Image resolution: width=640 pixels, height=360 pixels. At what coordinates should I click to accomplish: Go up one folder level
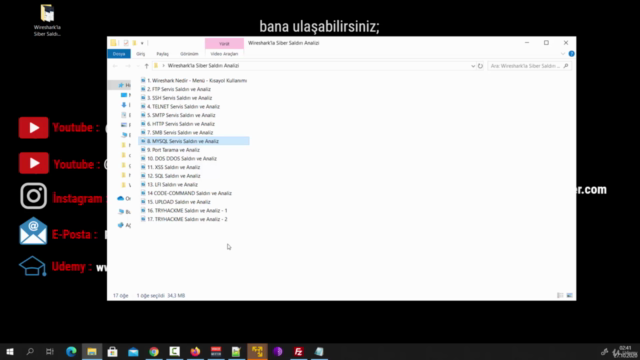(147, 66)
